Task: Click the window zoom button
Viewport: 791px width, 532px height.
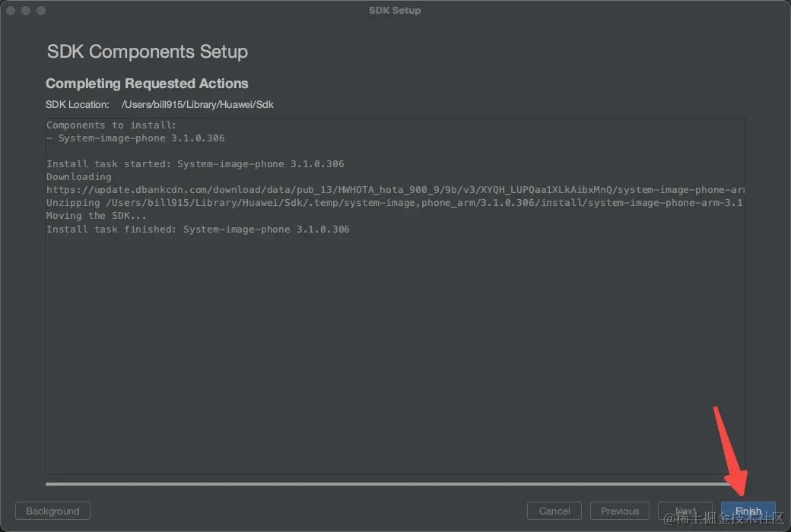Action: 41,11
